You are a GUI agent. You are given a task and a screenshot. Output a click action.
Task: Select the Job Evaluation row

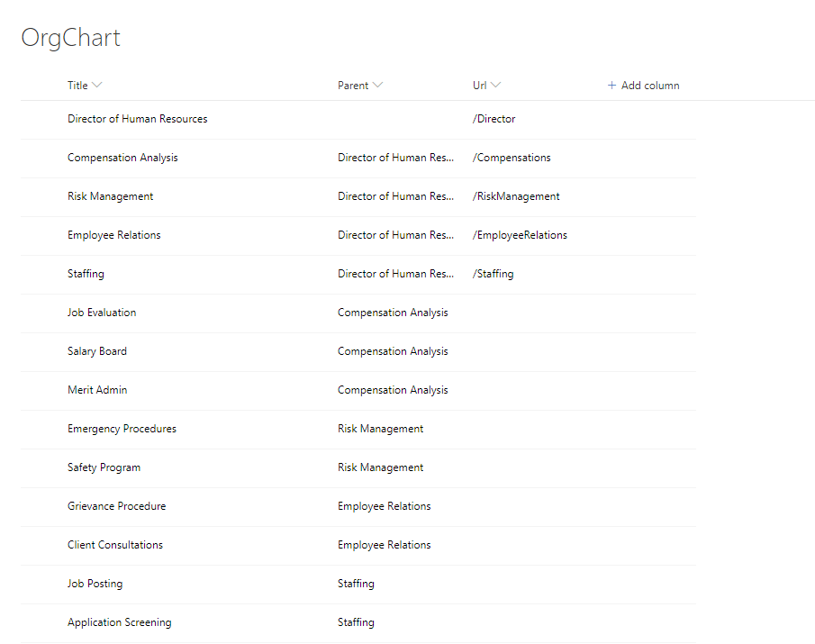coord(102,313)
